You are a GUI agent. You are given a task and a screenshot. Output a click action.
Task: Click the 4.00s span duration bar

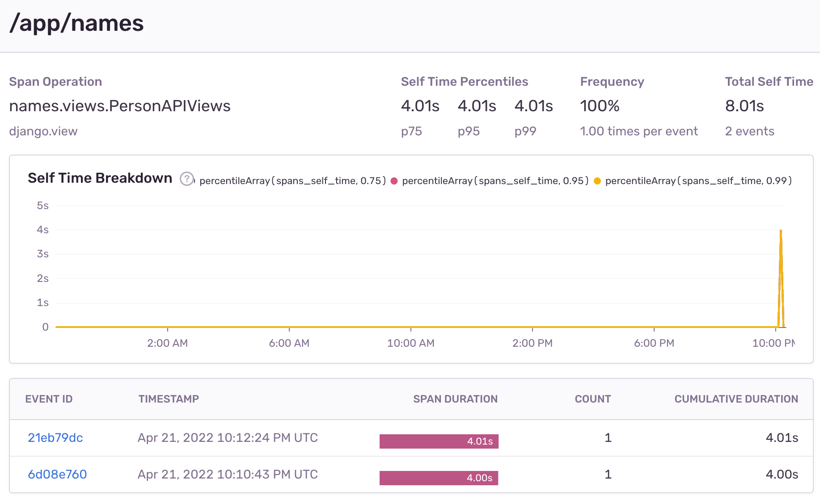[x=439, y=478]
